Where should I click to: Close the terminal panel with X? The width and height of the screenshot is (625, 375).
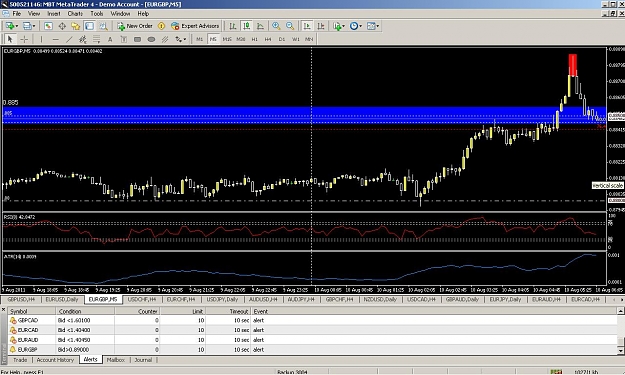click(x=4, y=310)
